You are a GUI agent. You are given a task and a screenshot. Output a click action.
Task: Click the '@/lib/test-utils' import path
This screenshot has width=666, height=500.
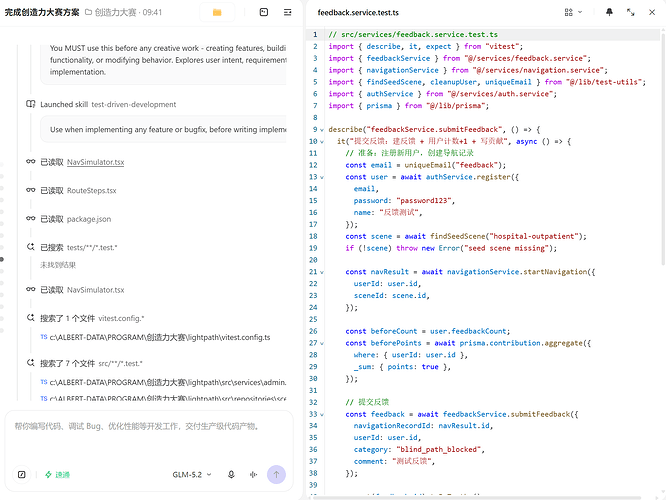(604, 82)
